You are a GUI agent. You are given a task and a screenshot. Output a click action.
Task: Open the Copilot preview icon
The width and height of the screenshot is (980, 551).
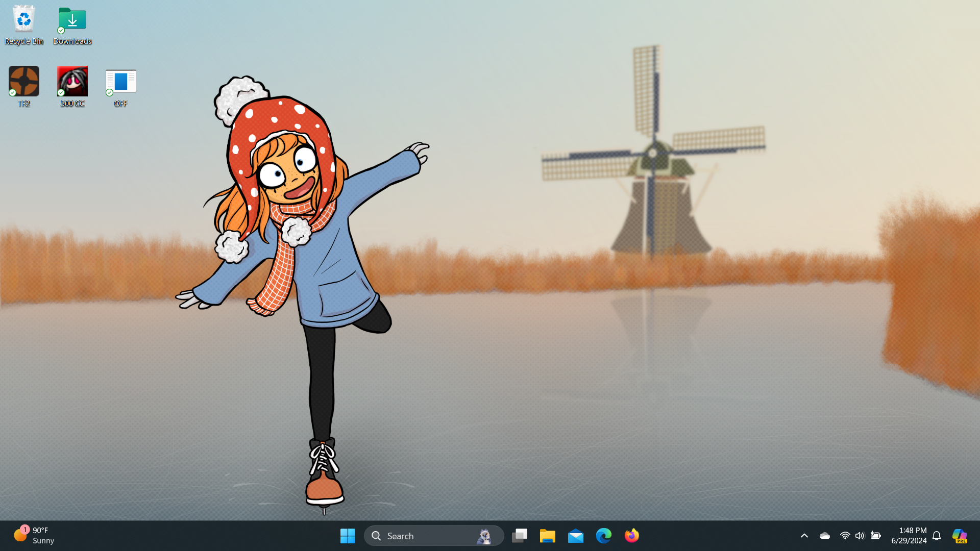tap(960, 536)
